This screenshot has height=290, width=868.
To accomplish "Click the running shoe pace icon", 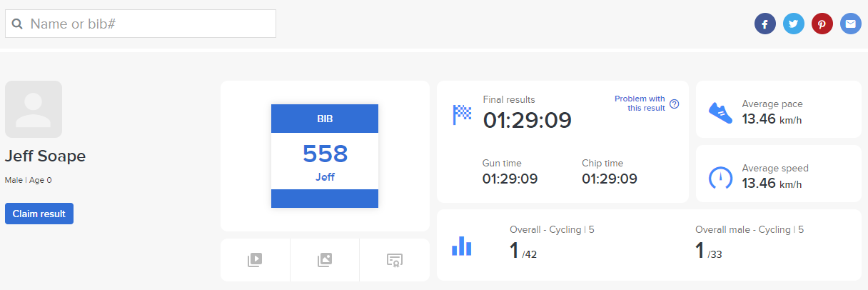I will coord(720,111).
